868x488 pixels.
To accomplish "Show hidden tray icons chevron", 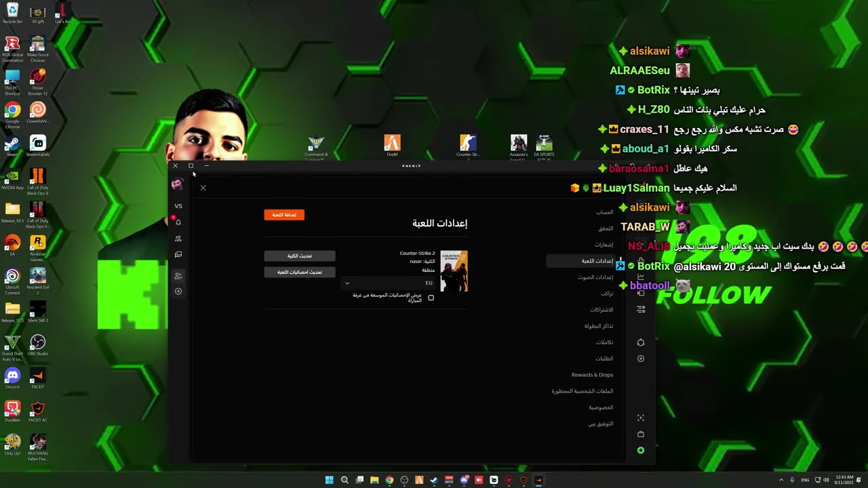I will 781,481.
